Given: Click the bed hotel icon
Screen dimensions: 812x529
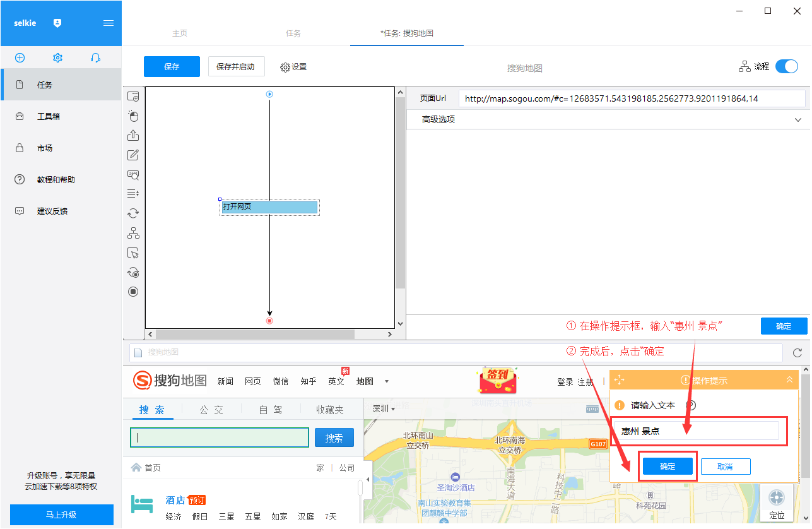Looking at the screenshot, I should coord(142,504).
